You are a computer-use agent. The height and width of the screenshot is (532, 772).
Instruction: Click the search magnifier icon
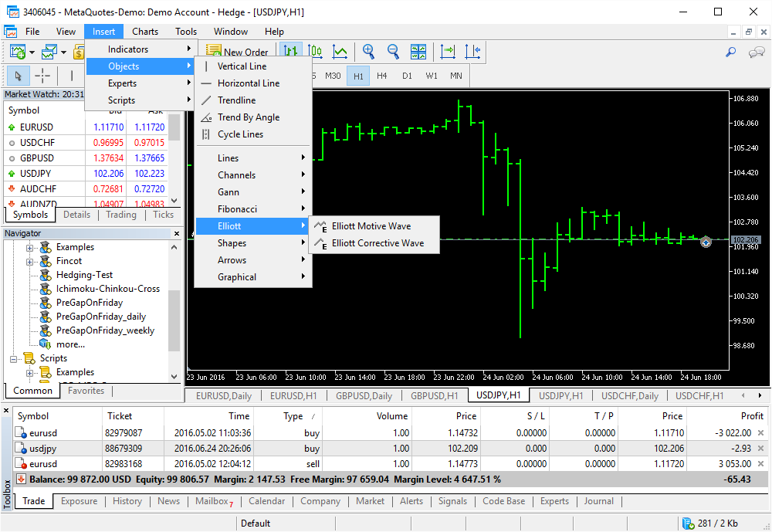730,52
